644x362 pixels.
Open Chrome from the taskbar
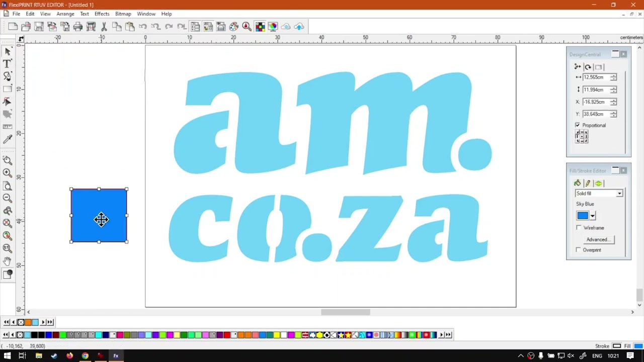tap(85, 356)
